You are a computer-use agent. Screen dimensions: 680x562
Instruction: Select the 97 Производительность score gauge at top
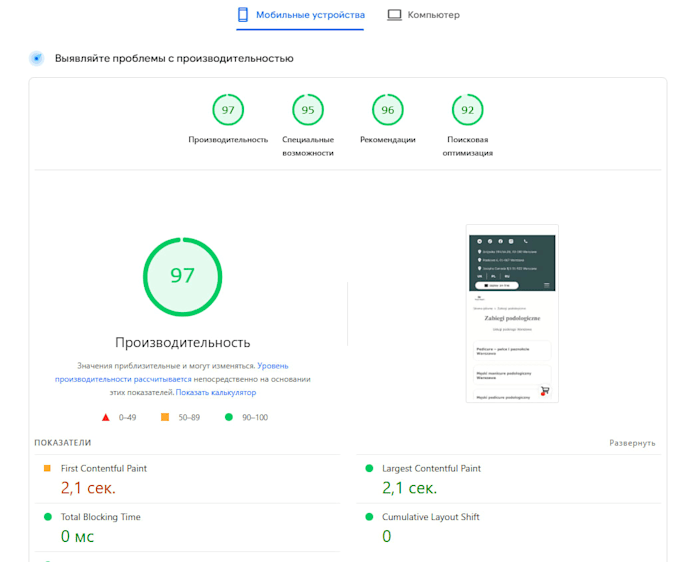pos(228,110)
